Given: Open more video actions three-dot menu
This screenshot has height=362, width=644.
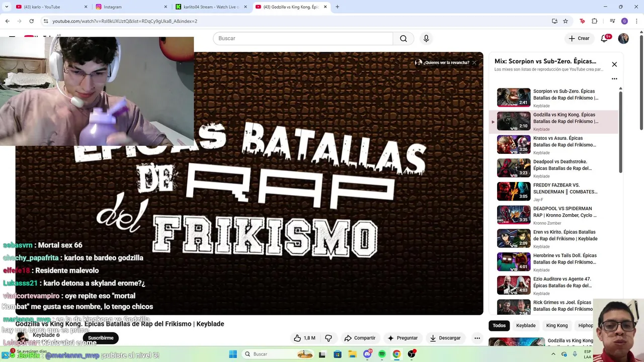Looking at the screenshot, I should click(477, 338).
